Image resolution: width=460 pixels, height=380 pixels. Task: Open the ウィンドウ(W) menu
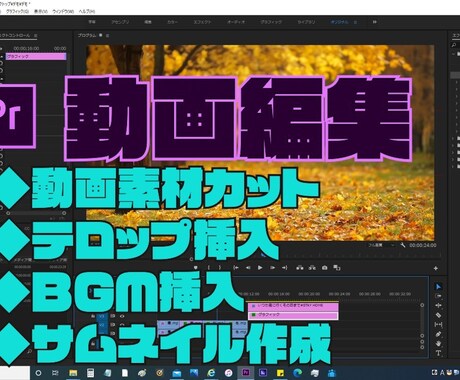pos(63,11)
